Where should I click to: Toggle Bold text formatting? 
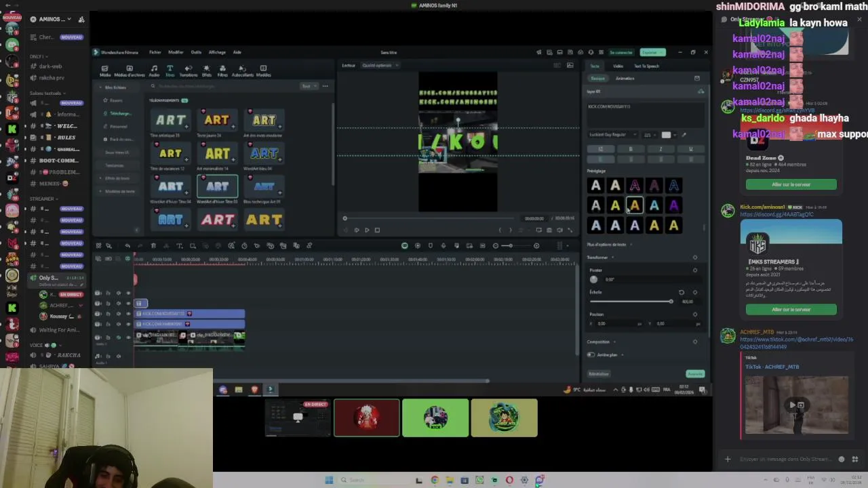tap(631, 149)
